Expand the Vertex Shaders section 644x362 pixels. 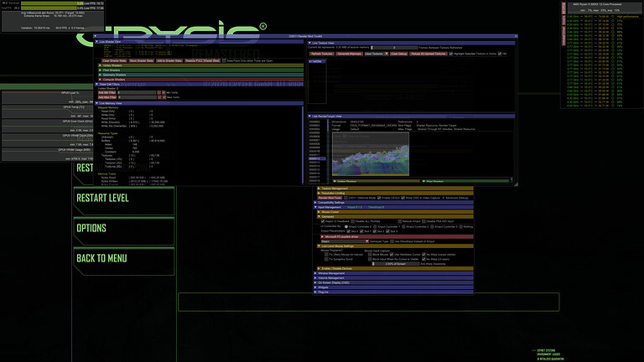click(201, 65)
